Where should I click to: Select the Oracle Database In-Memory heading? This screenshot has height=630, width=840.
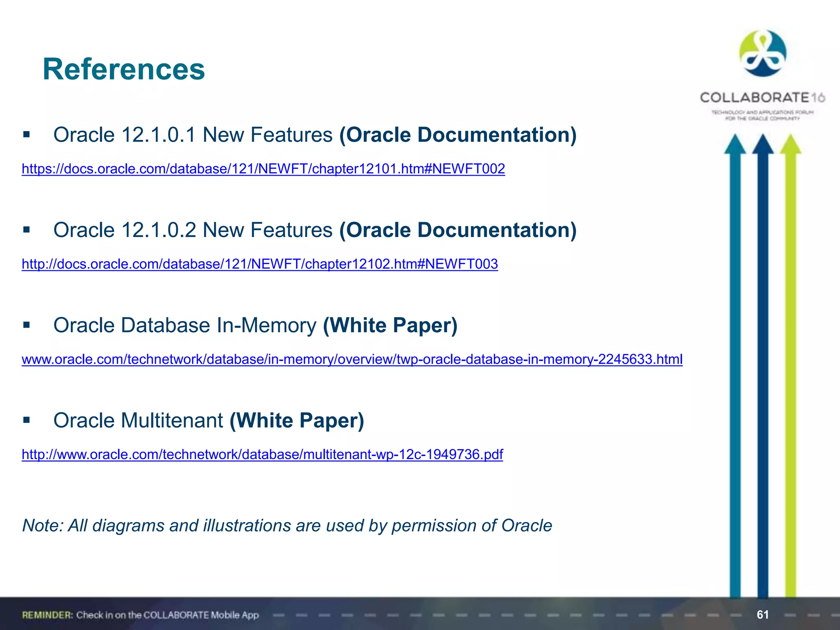(255, 325)
